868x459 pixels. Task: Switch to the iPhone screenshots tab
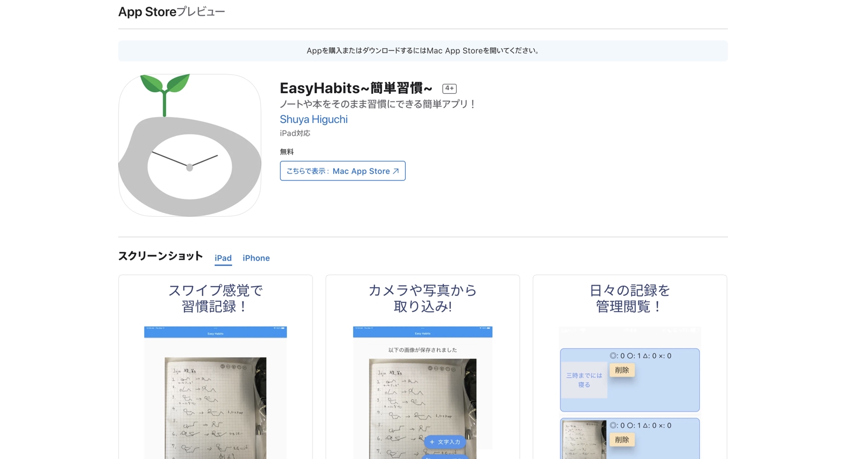coord(256,258)
